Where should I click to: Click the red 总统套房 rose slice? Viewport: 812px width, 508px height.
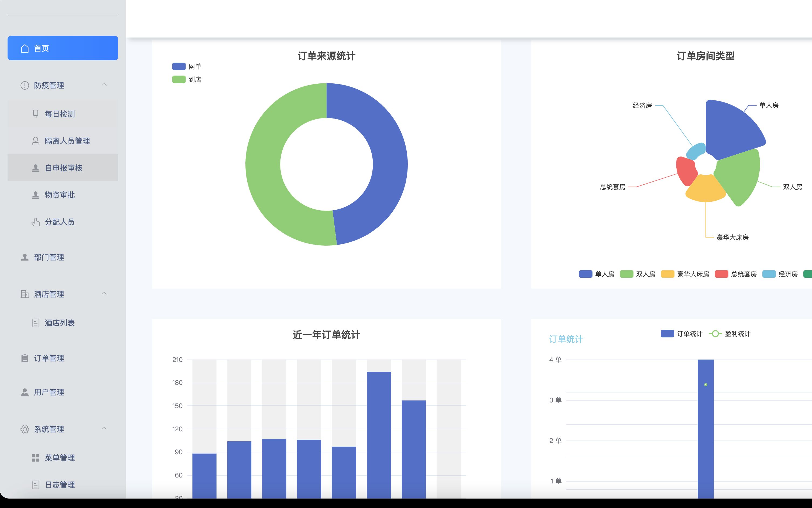point(686,171)
